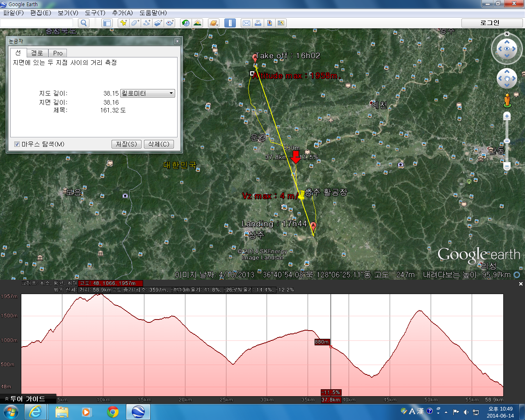The height and width of the screenshot is (420, 525).
Task: Click the 삭제(C) button
Action: (x=159, y=144)
